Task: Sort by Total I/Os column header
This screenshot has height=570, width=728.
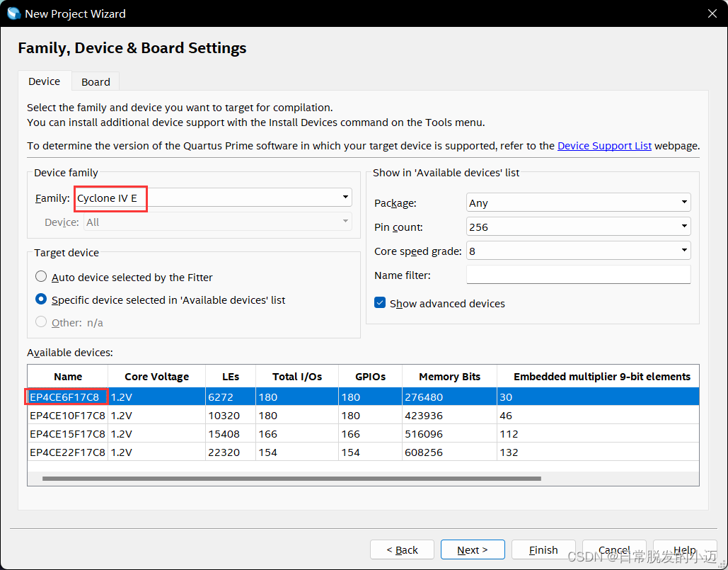Action: 297,377
